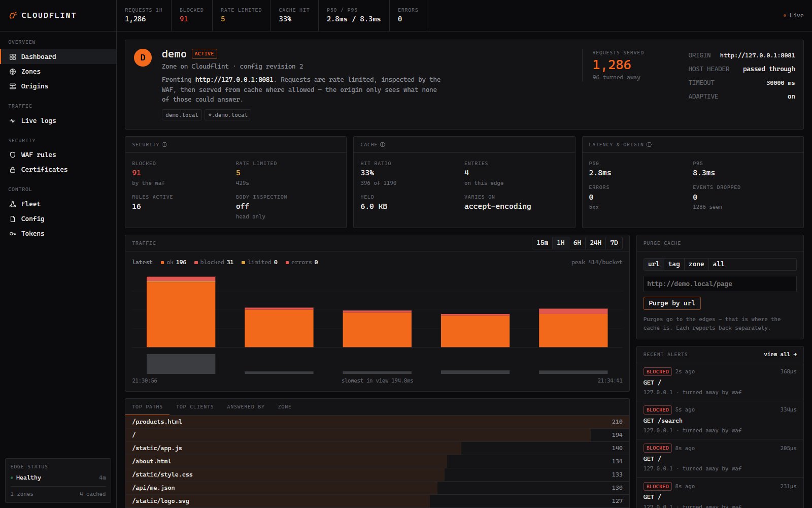Select the zone purge mode
The height and width of the screenshot is (508, 812).
(x=696, y=264)
